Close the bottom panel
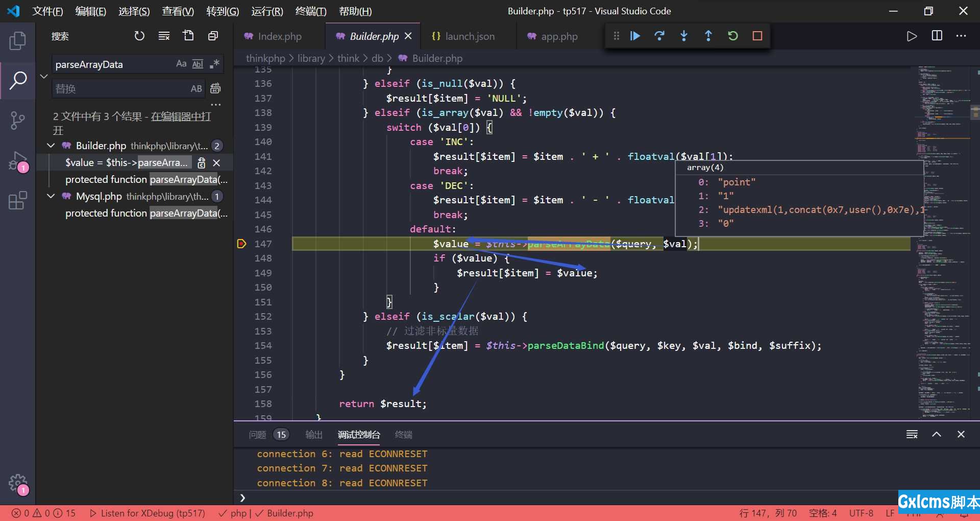The width and height of the screenshot is (980, 521). (x=961, y=434)
